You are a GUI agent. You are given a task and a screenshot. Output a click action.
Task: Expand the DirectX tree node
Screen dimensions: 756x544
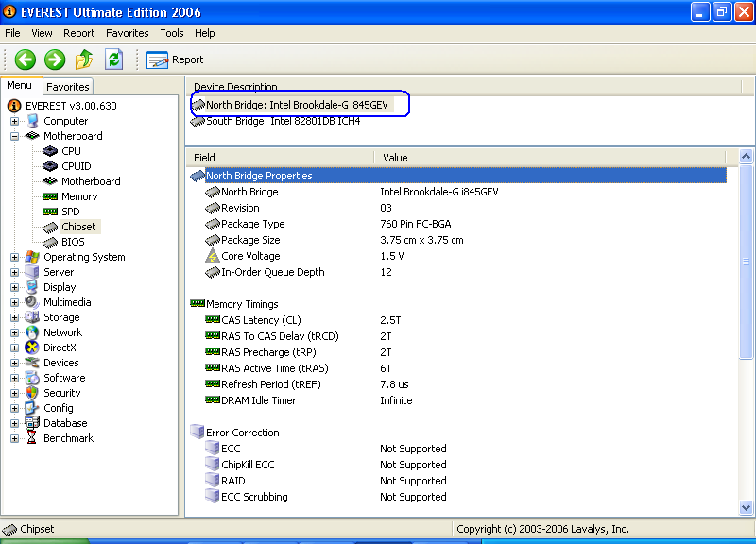pyautogui.click(x=14, y=348)
